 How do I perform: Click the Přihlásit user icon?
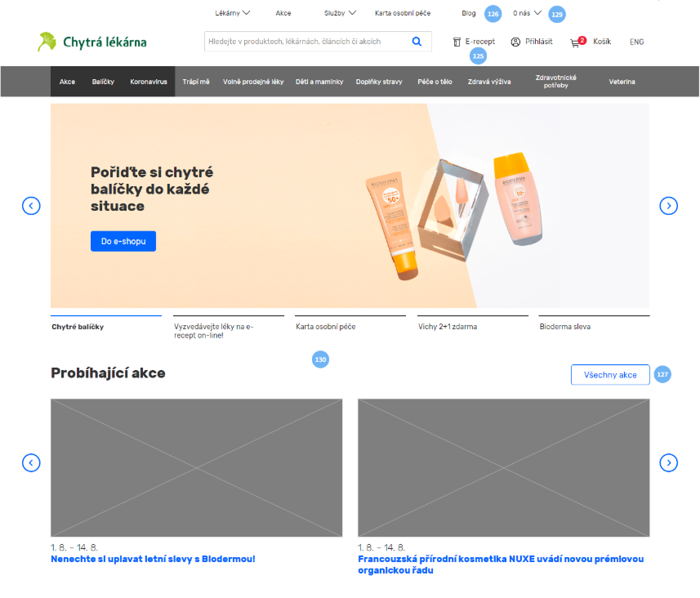[515, 42]
